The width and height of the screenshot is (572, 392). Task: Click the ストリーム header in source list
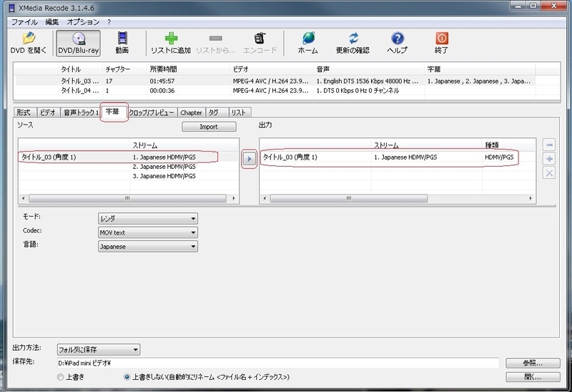tap(184, 145)
